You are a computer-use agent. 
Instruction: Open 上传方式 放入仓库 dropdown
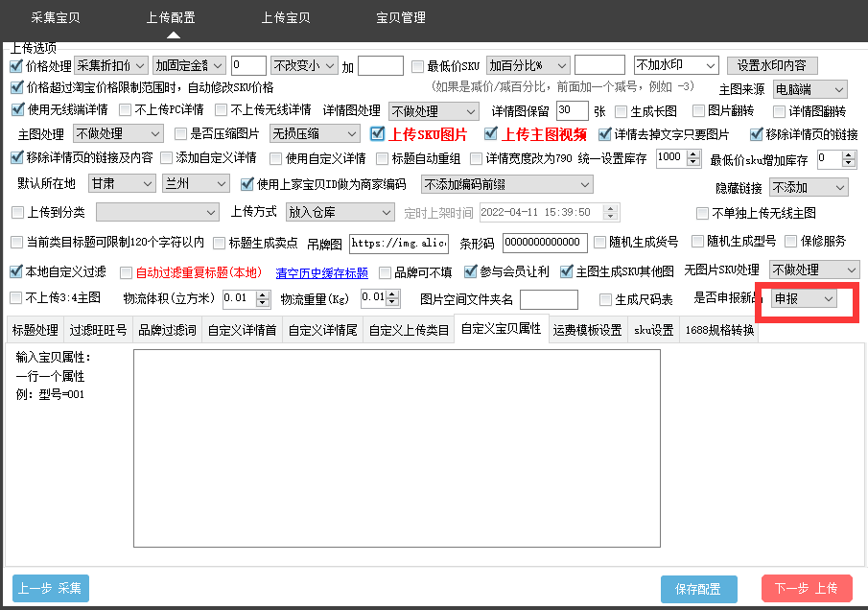click(x=340, y=212)
